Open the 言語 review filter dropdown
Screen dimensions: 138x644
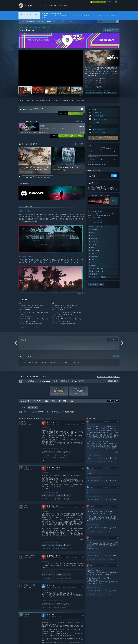pos(47,401)
